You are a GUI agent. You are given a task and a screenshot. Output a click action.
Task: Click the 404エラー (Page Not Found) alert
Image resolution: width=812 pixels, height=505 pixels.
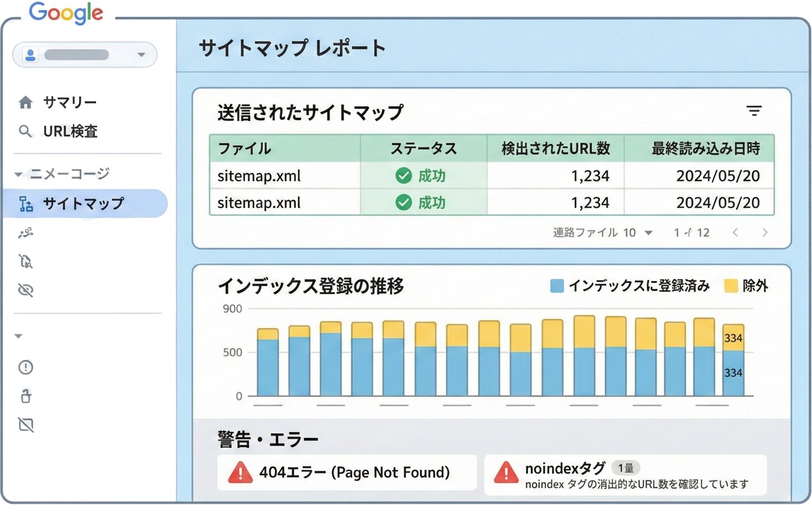[347, 472]
